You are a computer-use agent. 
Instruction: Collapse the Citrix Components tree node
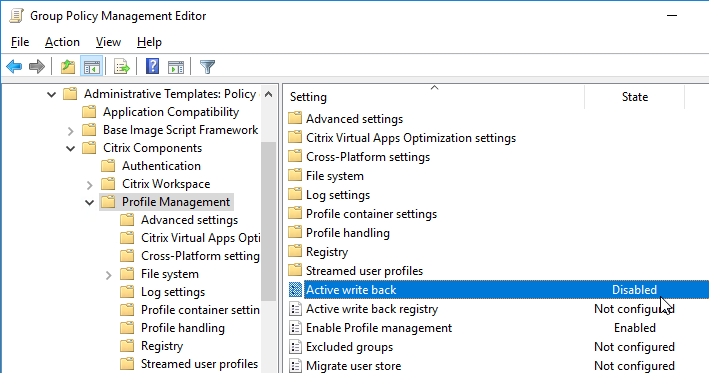pyautogui.click(x=71, y=148)
